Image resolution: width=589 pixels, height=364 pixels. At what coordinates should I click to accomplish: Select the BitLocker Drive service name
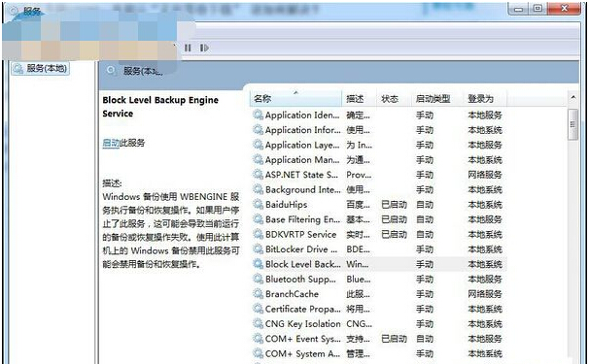pyautogui.click(x=301, y=249)
